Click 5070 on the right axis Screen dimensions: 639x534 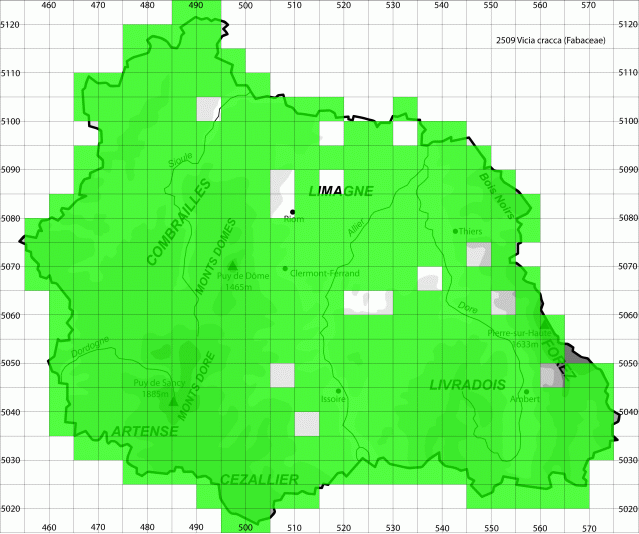coord(628,266)
